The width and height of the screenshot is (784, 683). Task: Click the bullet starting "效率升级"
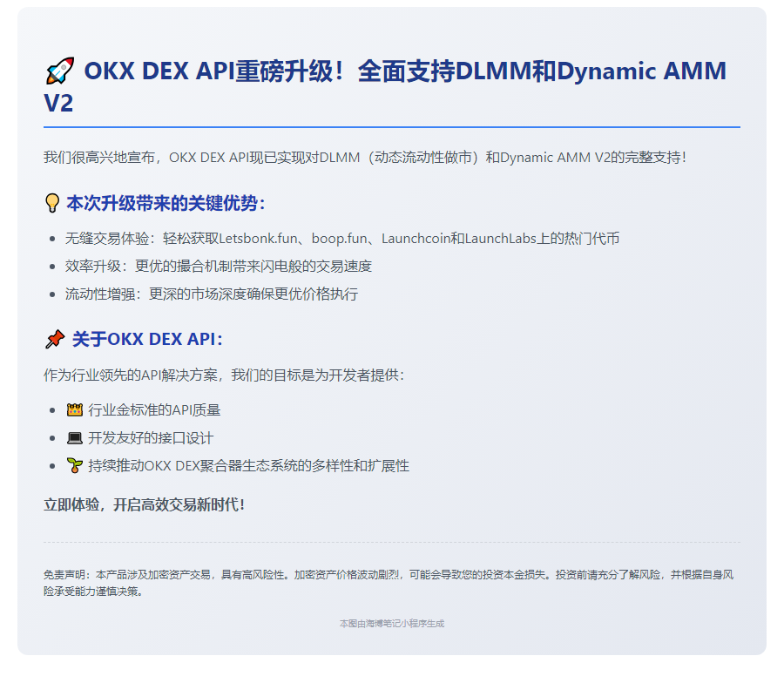[x=219, y=266]
